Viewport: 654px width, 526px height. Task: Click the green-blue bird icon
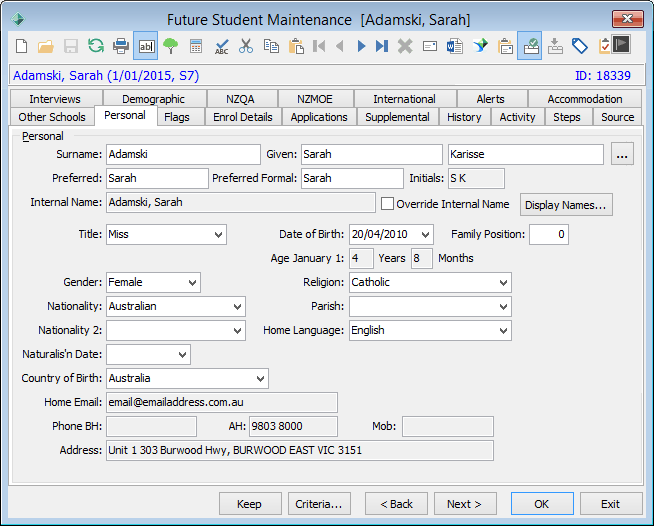coord(480,46)
